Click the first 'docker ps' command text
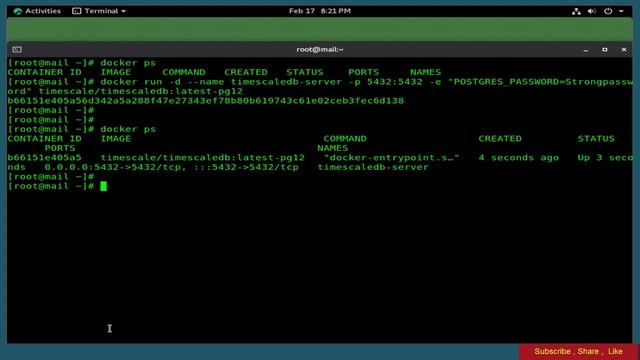This screenshot has height=360, width=640. pos(128,63)
